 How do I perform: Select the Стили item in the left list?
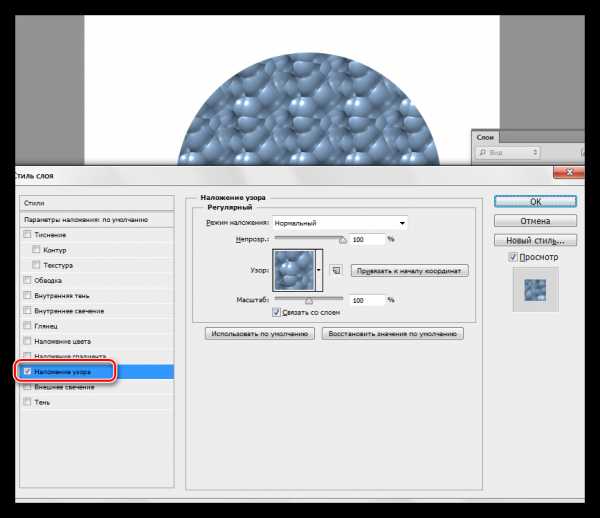point(37,202)
